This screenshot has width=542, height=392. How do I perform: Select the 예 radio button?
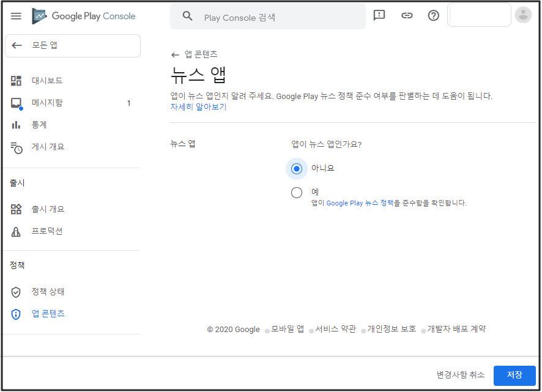297,193
